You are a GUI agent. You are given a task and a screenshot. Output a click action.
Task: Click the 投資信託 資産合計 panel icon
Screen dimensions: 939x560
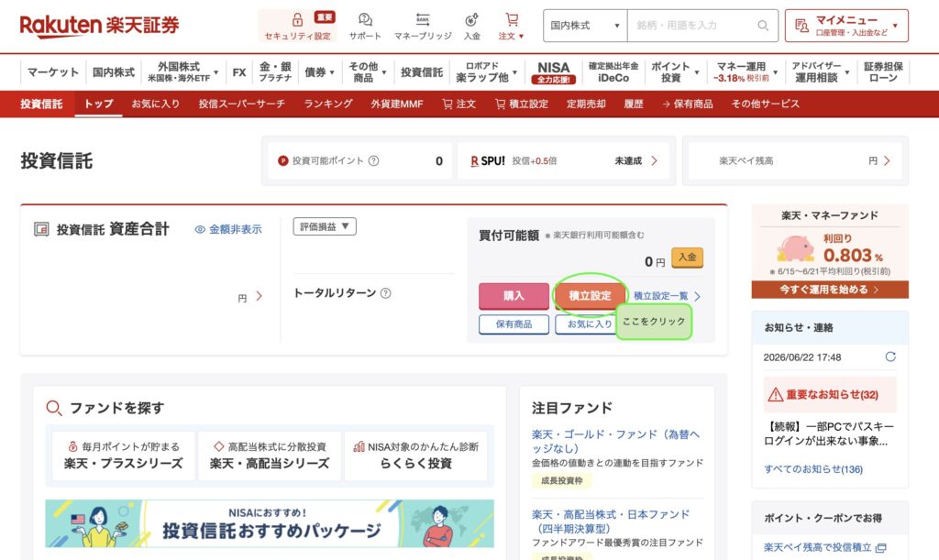click(x=41, y=229)
